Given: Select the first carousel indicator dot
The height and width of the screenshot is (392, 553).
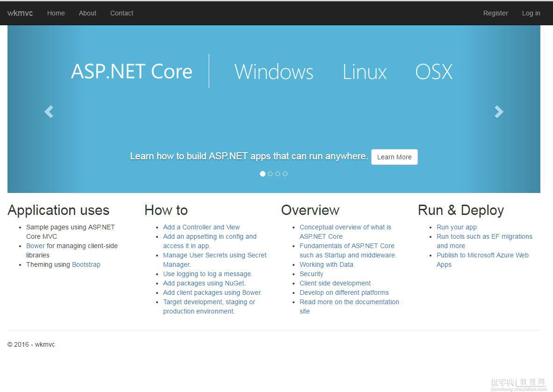Looking at the screenshot, I should pos(262,174).
